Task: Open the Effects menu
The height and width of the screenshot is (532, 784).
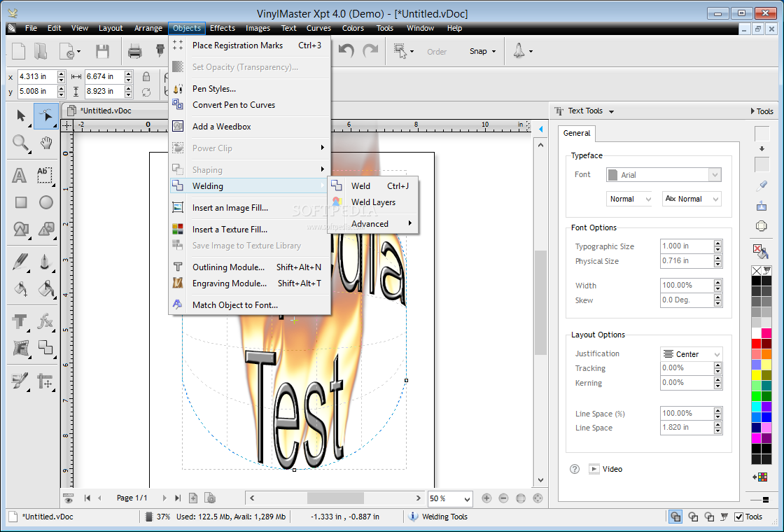Action: 223,28
